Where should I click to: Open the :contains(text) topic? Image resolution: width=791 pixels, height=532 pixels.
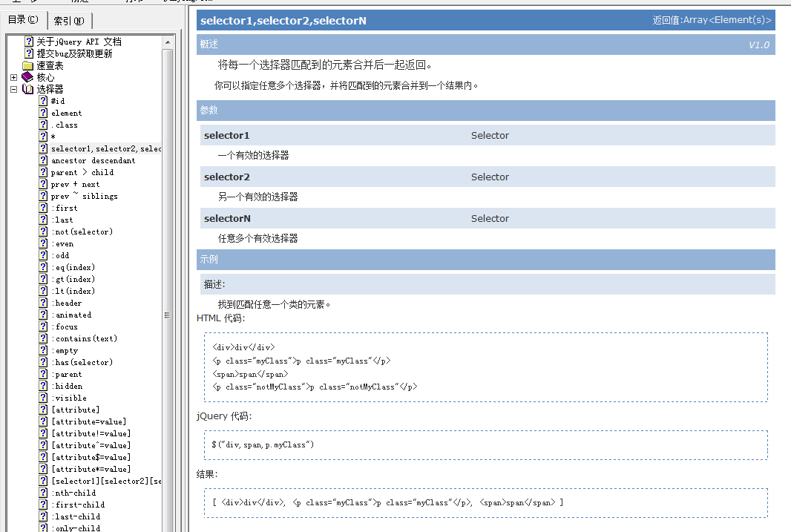(x=85, y=338)
